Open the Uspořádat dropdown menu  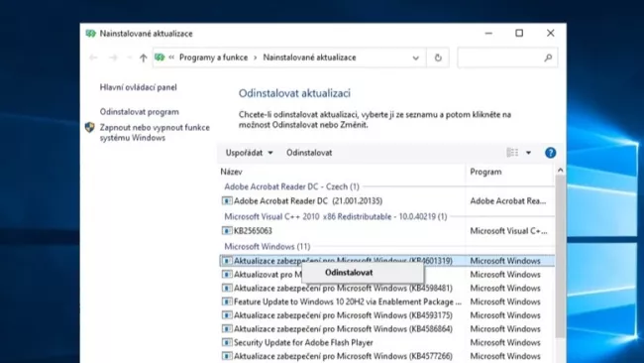249,153
